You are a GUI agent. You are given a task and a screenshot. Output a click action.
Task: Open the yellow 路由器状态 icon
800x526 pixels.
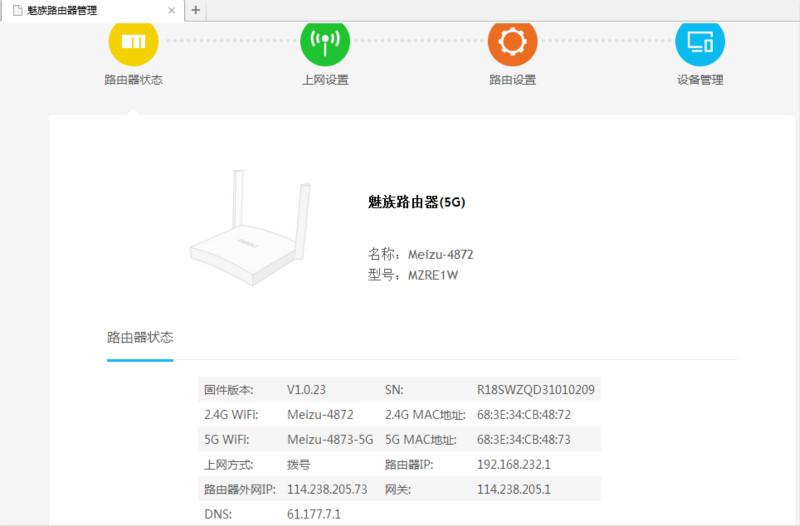tap(134, 42)
